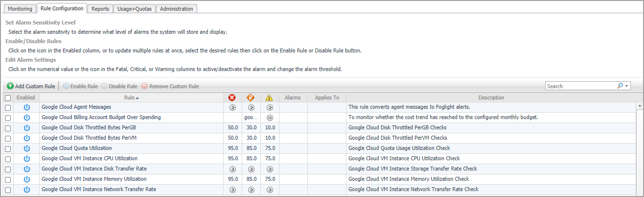Select checkbox for VM Instance CPU Utilization rule
Viewport: 644px width, 197px height.
click(x=8, y=159)
